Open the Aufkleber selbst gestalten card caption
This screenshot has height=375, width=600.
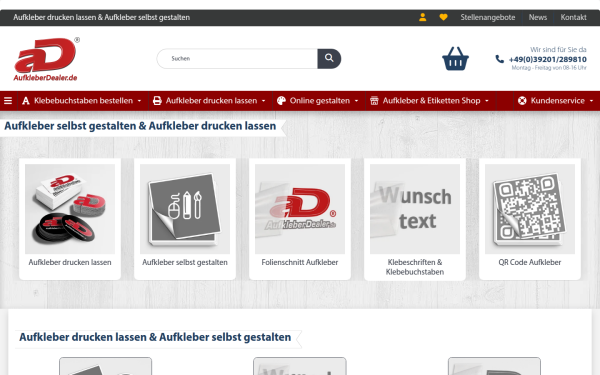tap(185, 262)
